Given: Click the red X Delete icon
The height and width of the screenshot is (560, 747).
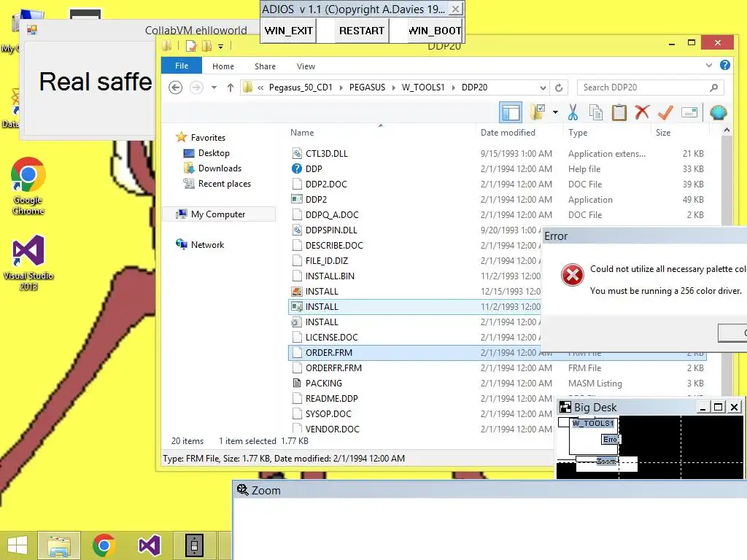Looking at the screenshot, I should point(642,112).
